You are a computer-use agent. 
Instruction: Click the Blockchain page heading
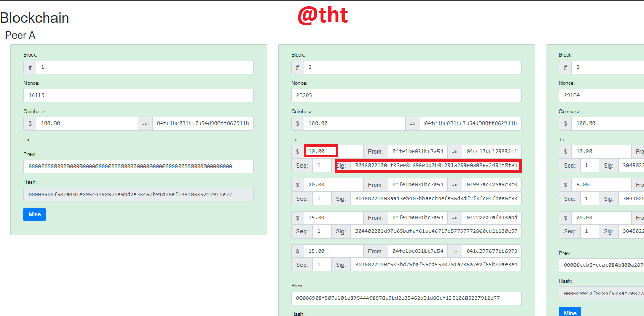pyautogui.click(x=34, y=18)
